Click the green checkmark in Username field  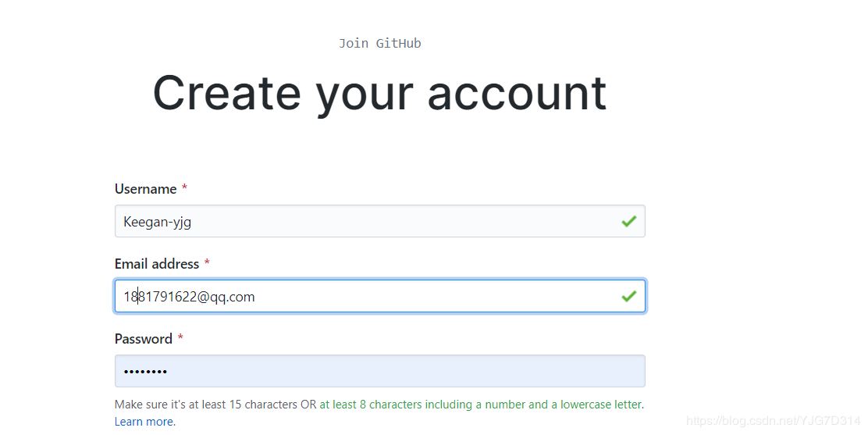point(628,222)
